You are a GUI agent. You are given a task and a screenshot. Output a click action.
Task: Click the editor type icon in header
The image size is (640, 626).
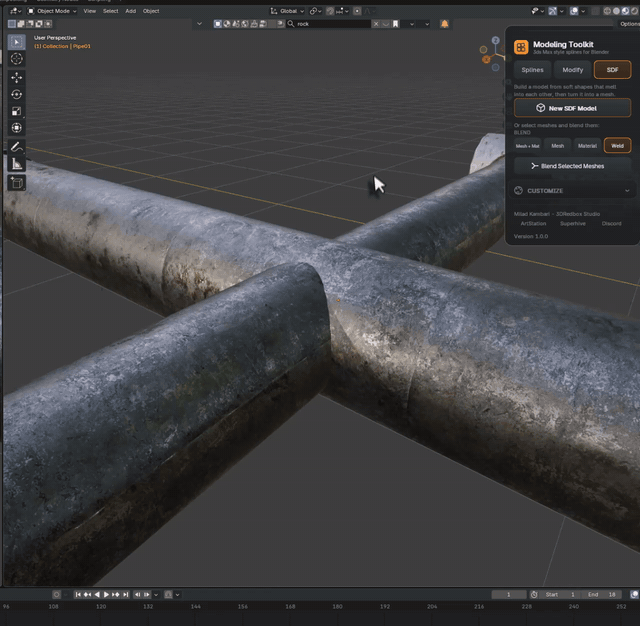coord(15,11)
